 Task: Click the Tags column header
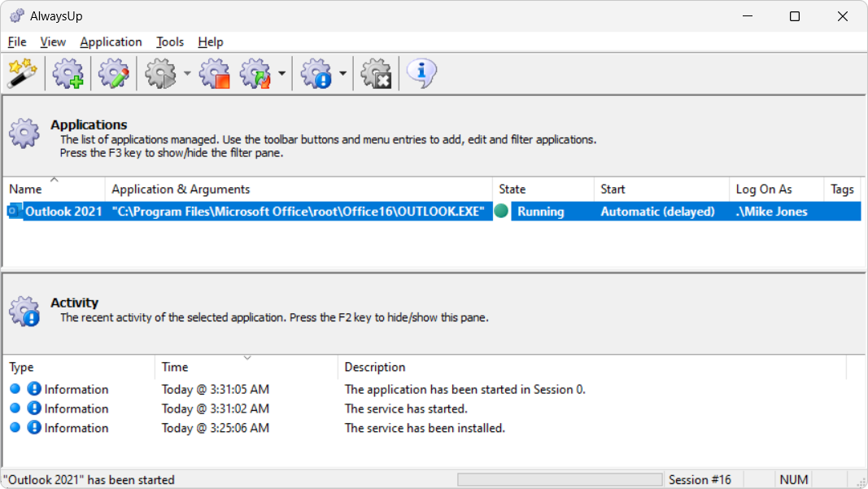[x=843, y=190]
